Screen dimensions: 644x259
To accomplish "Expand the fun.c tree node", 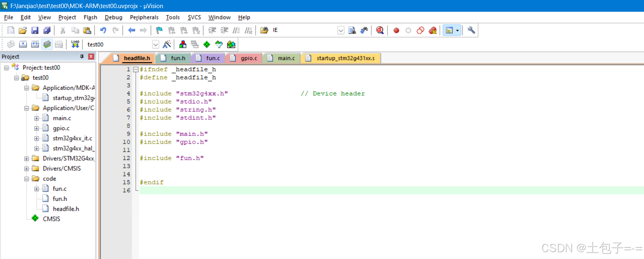I will point(37,189).
